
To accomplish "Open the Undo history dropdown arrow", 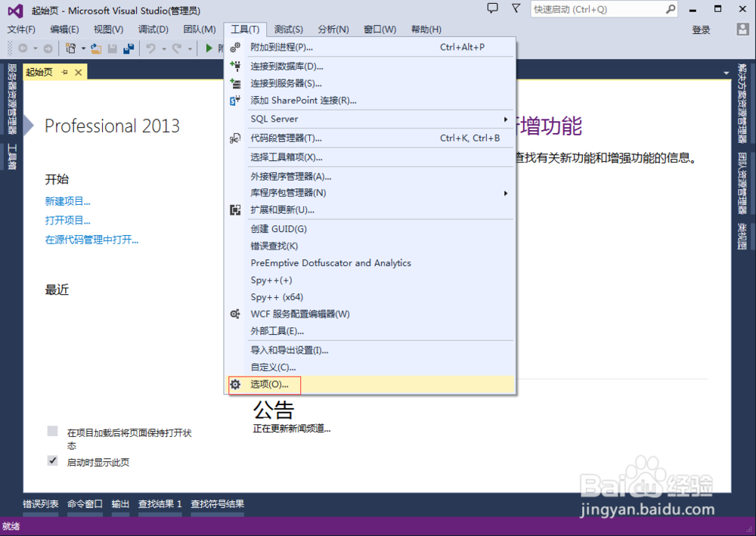I will (163, 48).
